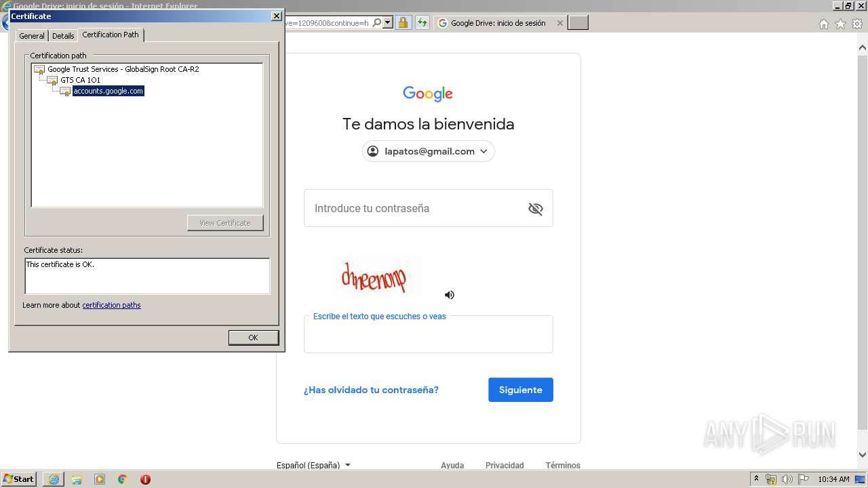
Task: Open a new browser tab
Action: [578, 23]
